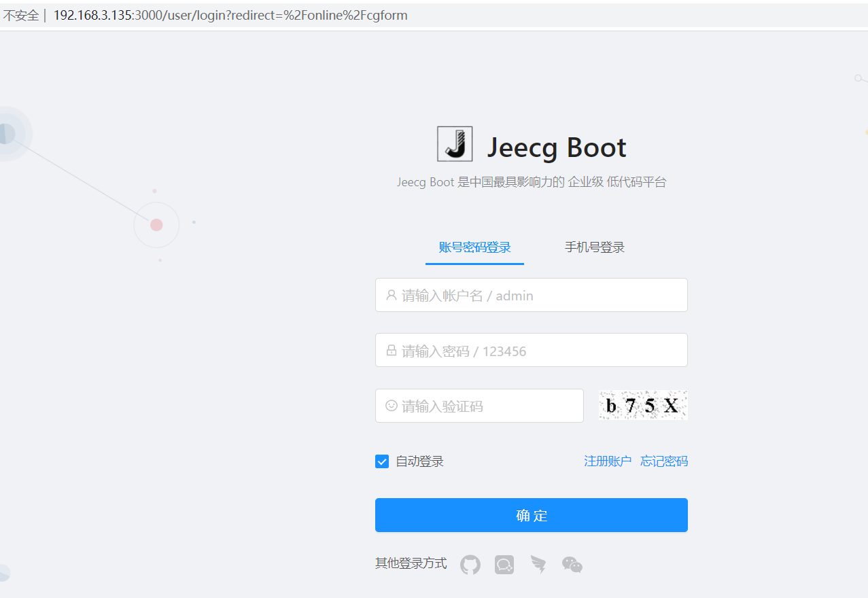Viewport: 868px width, 598px height.
Task: Refresh the b75X captcha image
Action: [643, 406]
